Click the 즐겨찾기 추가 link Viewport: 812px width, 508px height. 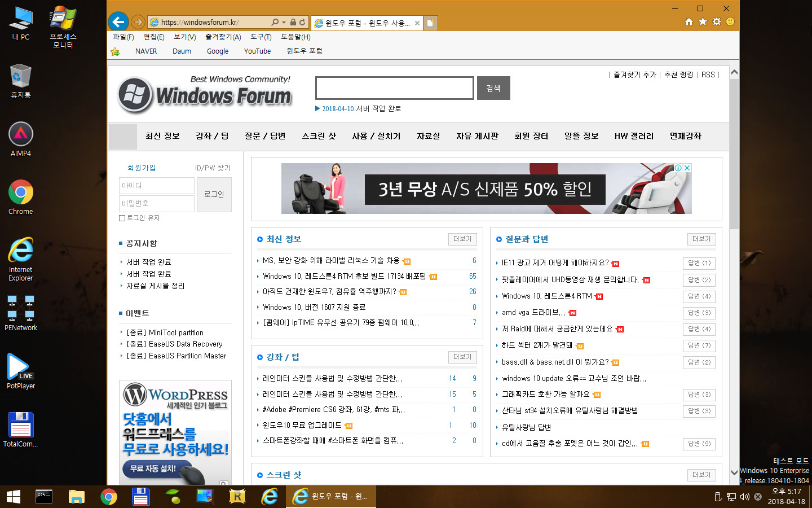click(635, 75)
